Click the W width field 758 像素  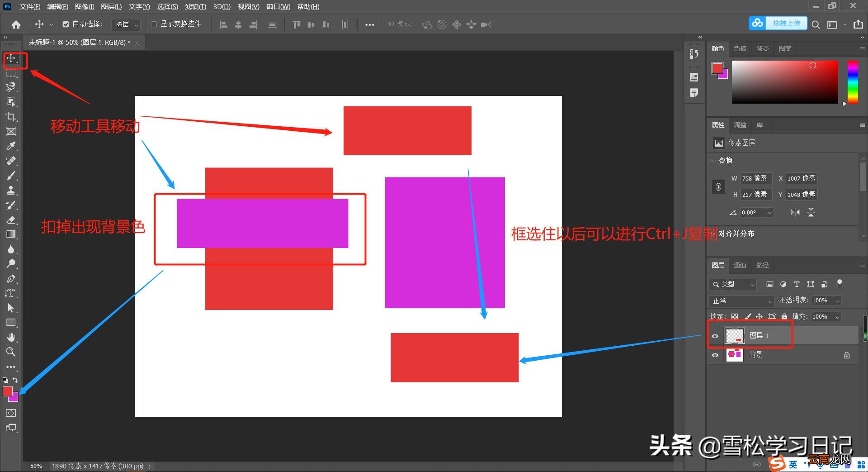tap(756, 178)
